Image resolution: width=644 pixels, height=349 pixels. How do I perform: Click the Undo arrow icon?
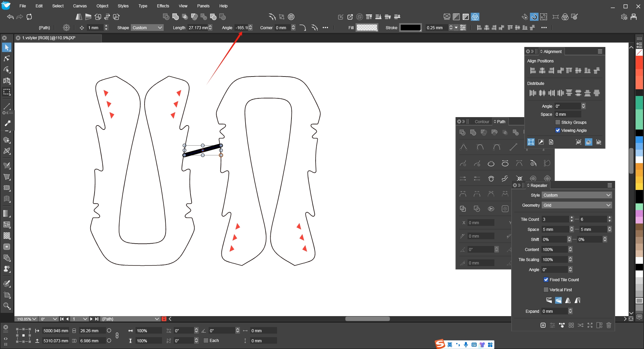(10, 17)
